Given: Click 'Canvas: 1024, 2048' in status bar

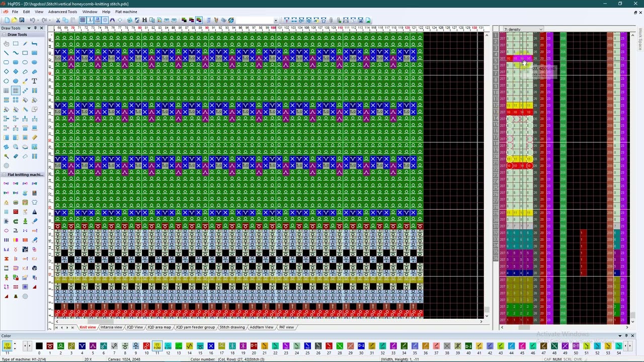Looking at the screenshot, I should [124, 359].
